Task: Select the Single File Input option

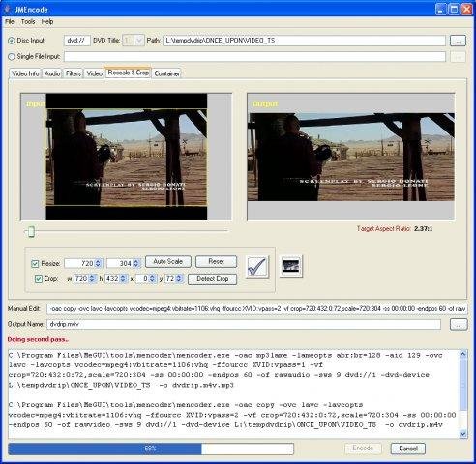Action: click(12, 57)
